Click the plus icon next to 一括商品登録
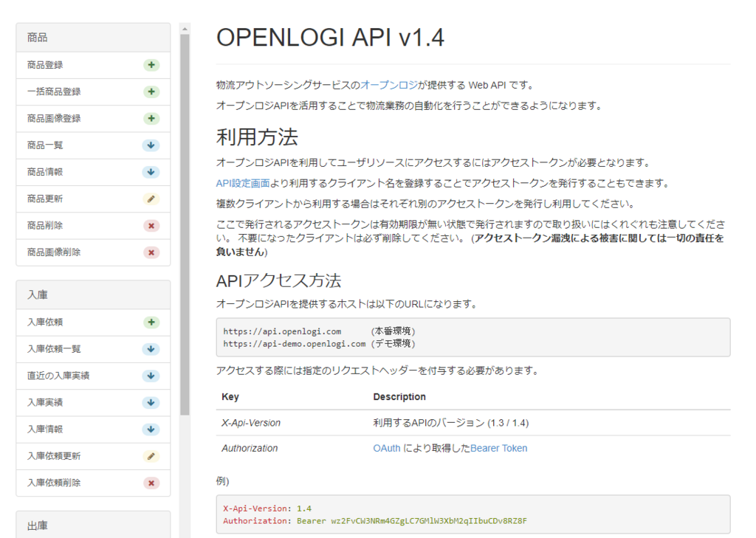The image size is (756, 538). (x=151, y=92)
